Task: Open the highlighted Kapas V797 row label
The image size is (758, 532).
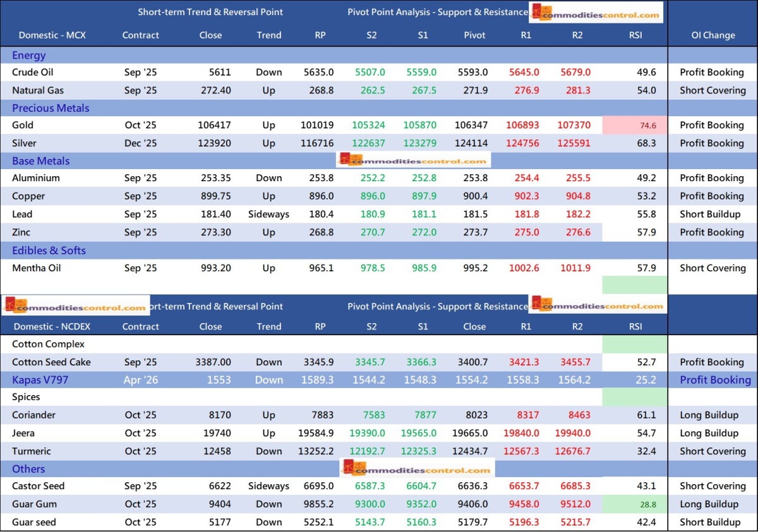Action: click(x=40, y=380)
